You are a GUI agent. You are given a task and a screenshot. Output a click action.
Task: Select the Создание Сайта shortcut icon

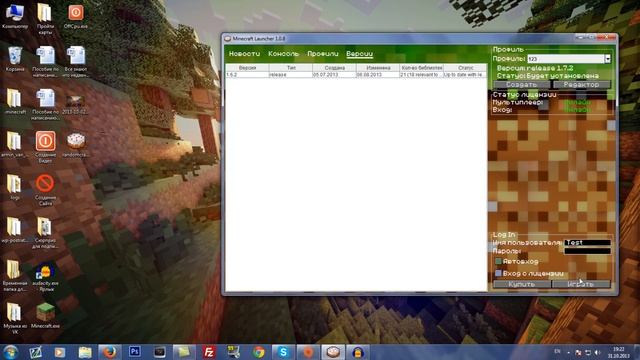(45, 190)
